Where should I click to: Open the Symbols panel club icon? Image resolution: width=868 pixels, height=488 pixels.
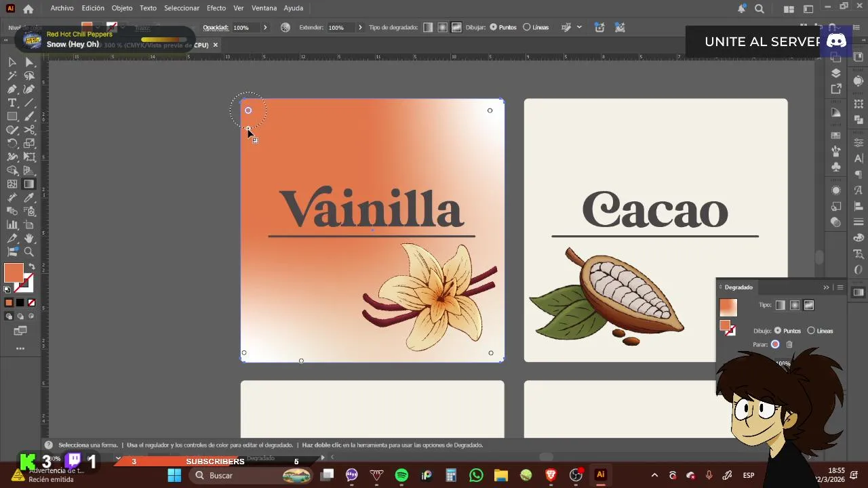pos(836,167)
